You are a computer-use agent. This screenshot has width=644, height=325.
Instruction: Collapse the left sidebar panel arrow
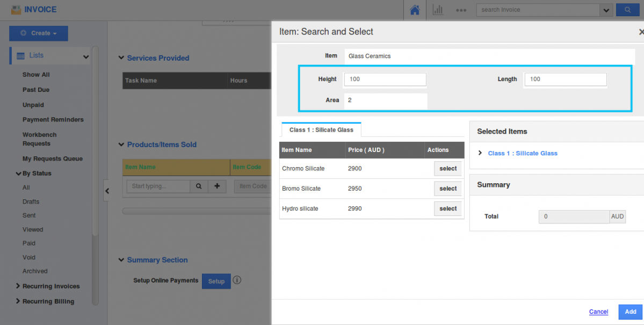coord(107,191)
